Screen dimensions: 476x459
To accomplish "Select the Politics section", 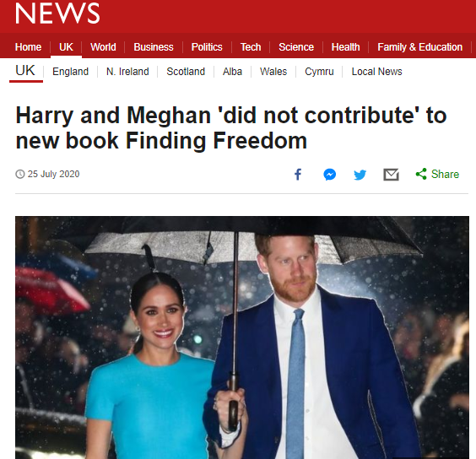I will coord(207,47).
